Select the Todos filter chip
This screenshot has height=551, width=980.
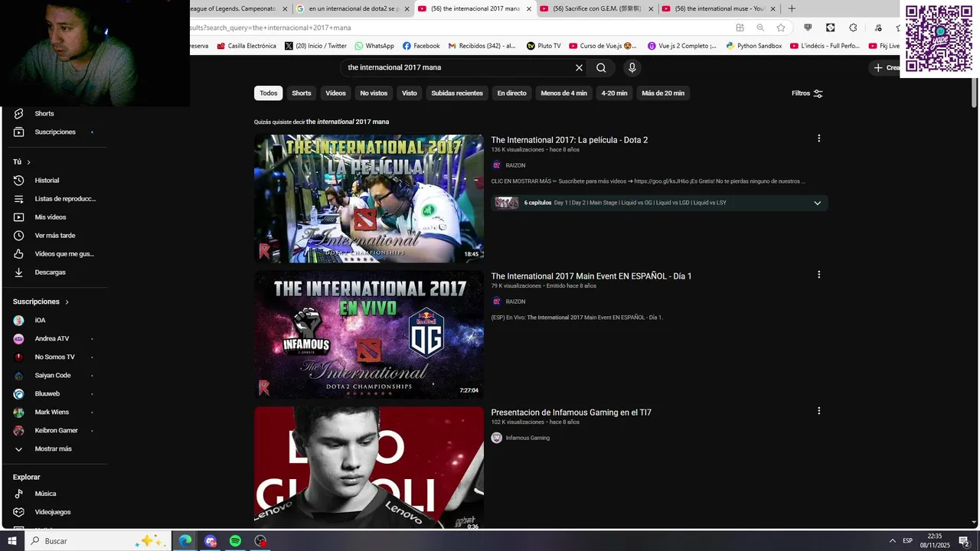pos(269,93)
